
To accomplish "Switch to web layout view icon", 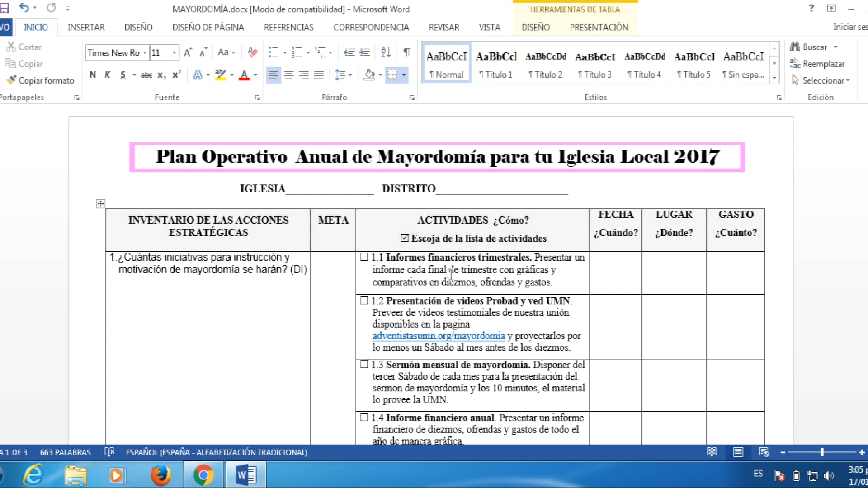I will tap(764, 452).
